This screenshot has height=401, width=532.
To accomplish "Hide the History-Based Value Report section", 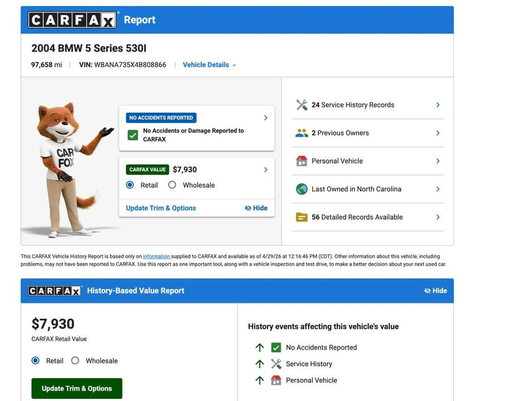I will [436, 291].
